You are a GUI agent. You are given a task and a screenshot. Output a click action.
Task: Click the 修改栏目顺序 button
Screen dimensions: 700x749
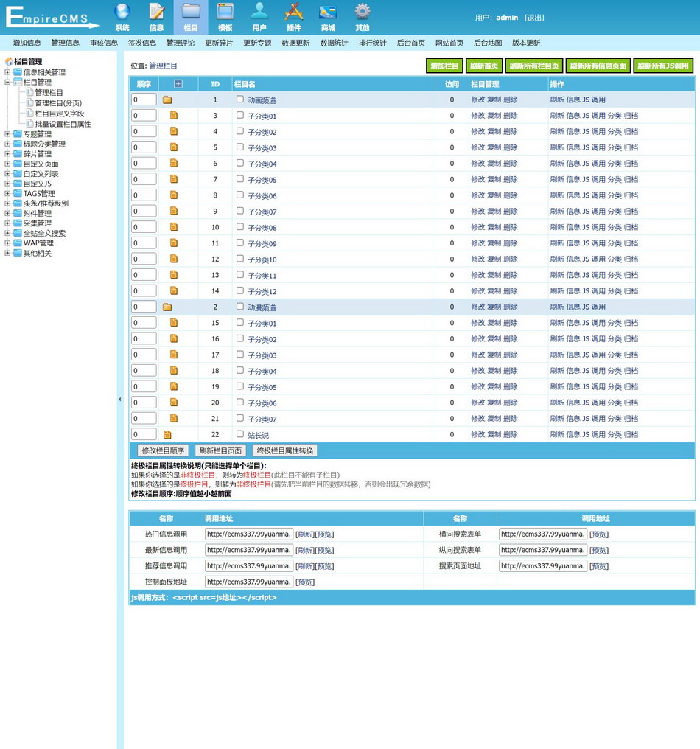[163, 451]
